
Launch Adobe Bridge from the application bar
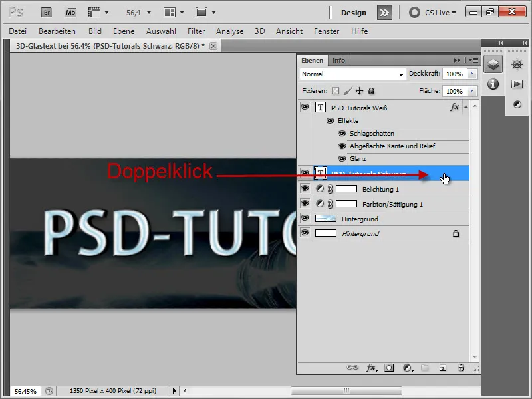[47, 13]
